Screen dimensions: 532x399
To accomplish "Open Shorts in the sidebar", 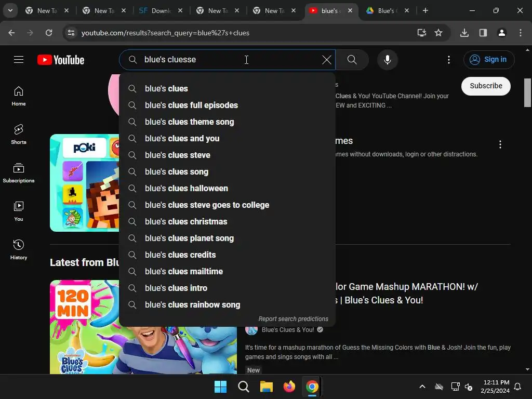I will coord(19,135).
